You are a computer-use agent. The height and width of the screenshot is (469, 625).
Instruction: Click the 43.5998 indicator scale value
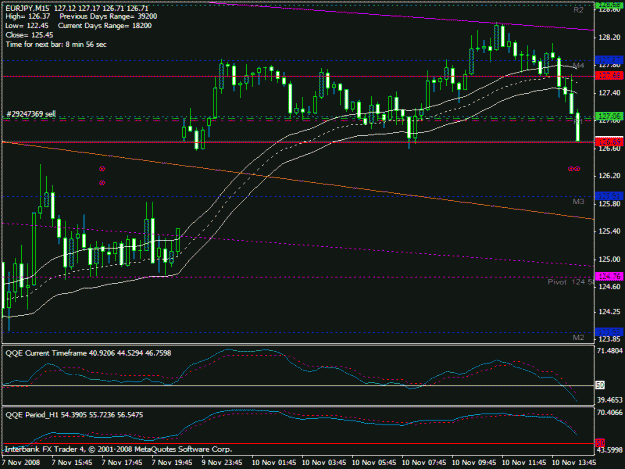pyautogui.click(x=610, y=450)
